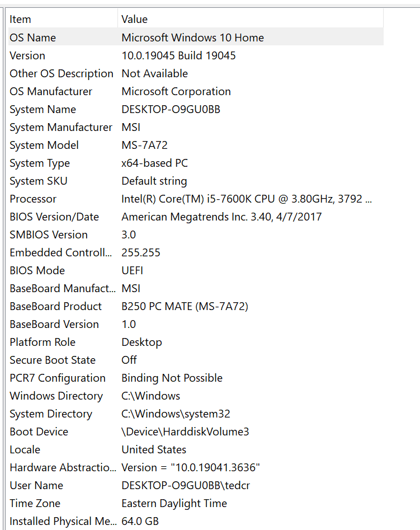Select the PCR7 Configuration row
420x530 pixels.
196,378
